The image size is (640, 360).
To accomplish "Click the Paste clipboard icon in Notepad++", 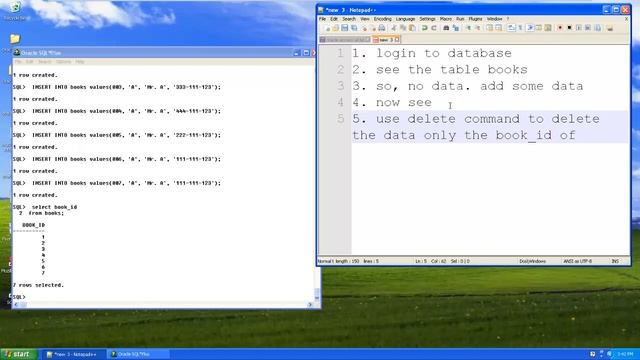I will (412, 28).
